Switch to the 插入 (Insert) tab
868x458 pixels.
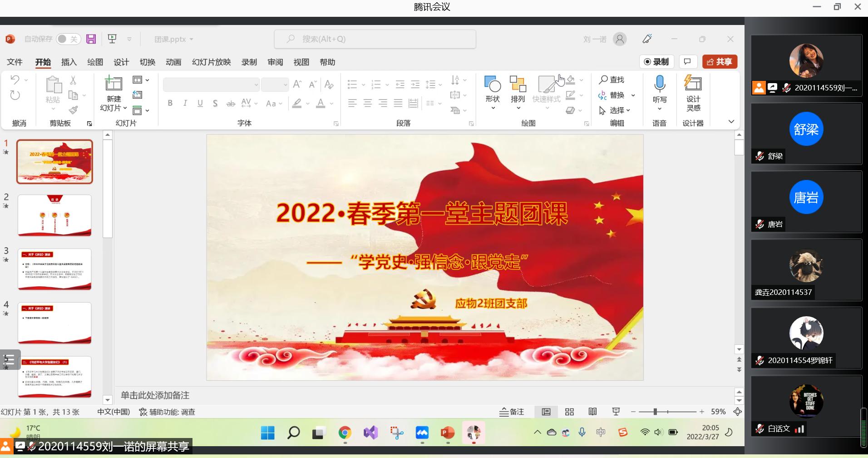tap(69, 62)
